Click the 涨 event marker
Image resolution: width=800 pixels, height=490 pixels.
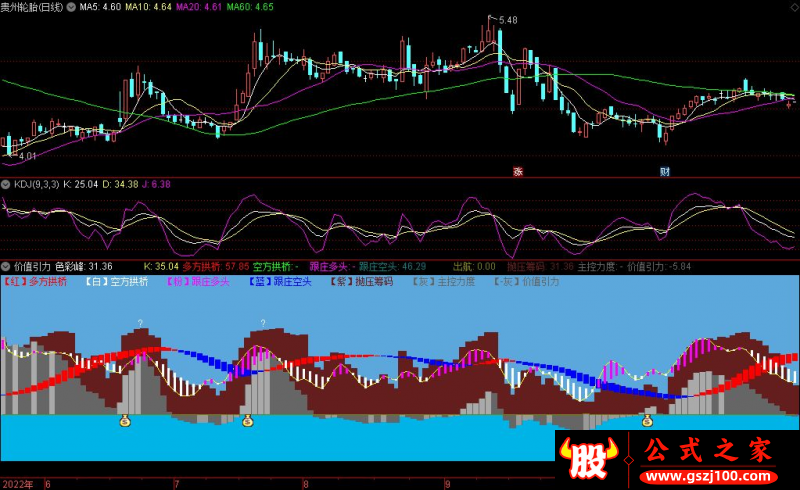coord(518,172)
